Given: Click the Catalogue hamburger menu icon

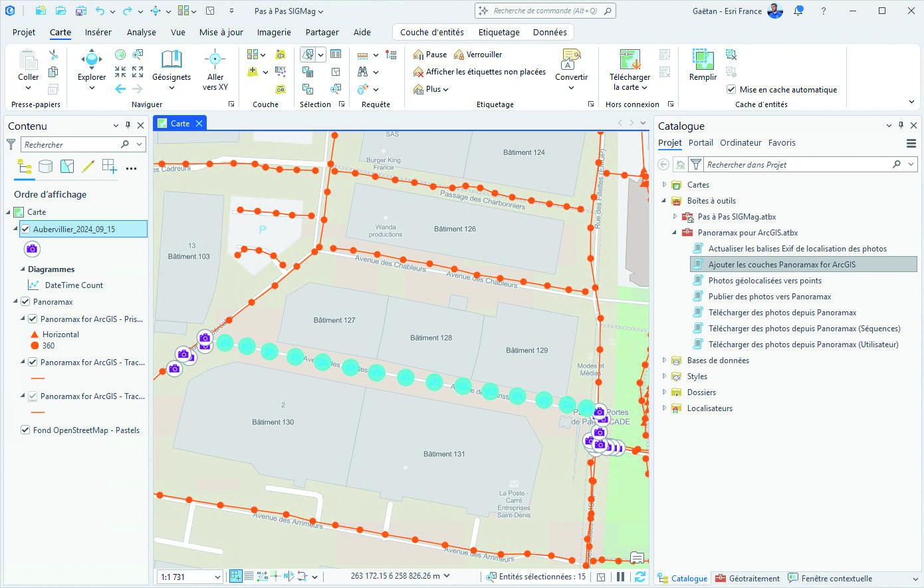Looking at the screenshot, I should (x=911, y=143).
